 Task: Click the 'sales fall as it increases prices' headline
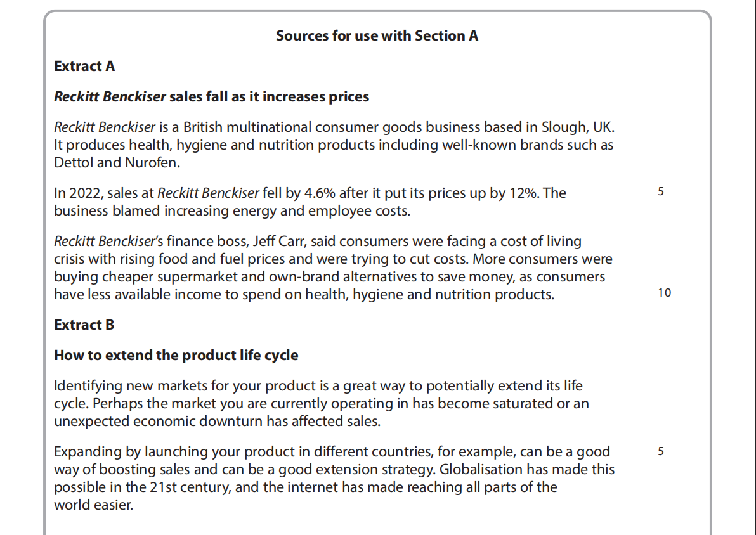tap(270, 97)
